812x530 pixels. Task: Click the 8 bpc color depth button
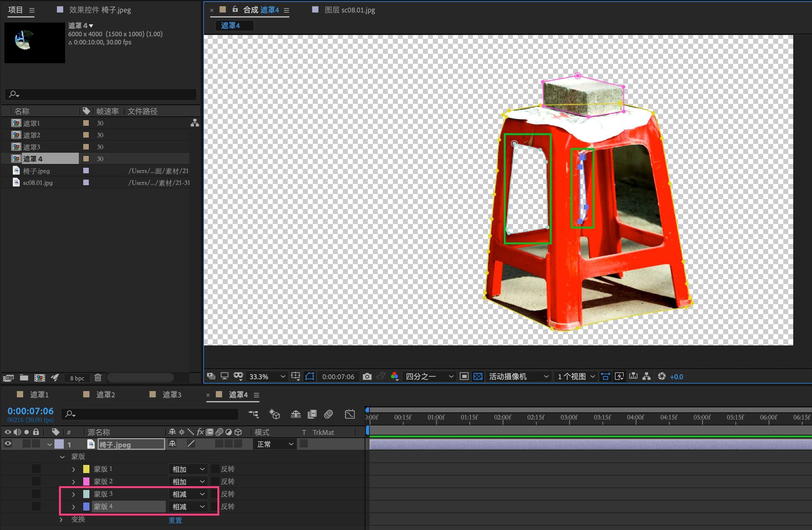[x=77, y=378]
